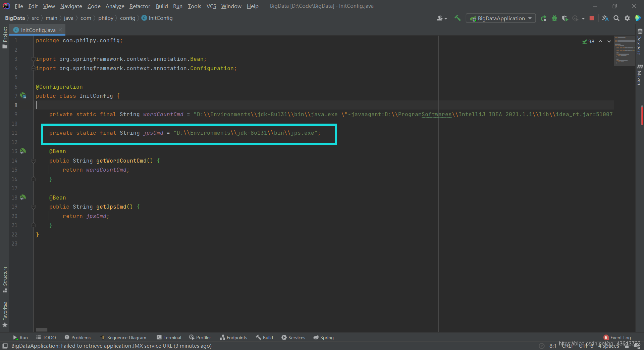
Task: Click the Profile run icon
Action: (x=575, y=18)
